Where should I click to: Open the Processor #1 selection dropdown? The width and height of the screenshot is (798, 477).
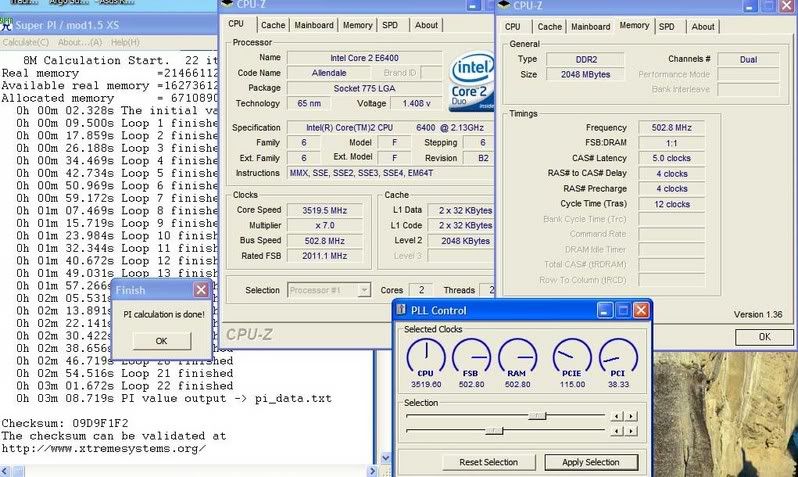[x=364, y=290]
